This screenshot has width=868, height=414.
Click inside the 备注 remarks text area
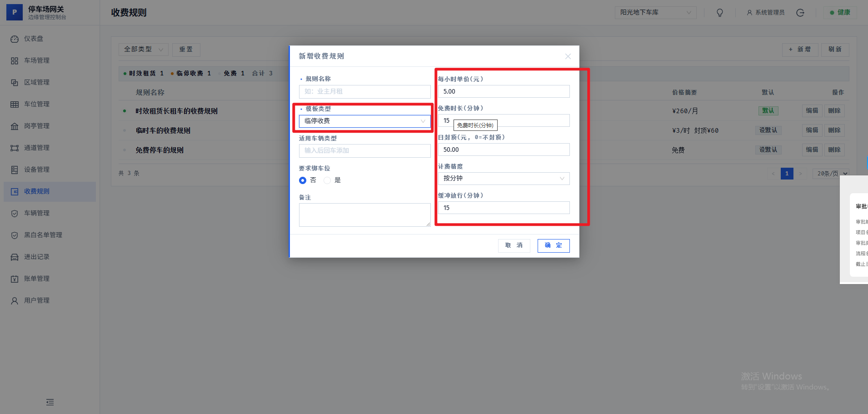tap(364, 214)
